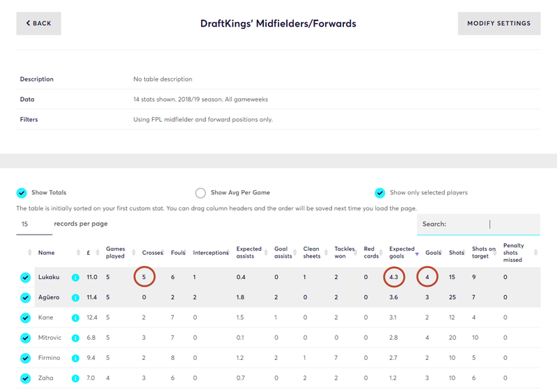Click the Filters description text
557x392 pixels.
tap(203, 120)
